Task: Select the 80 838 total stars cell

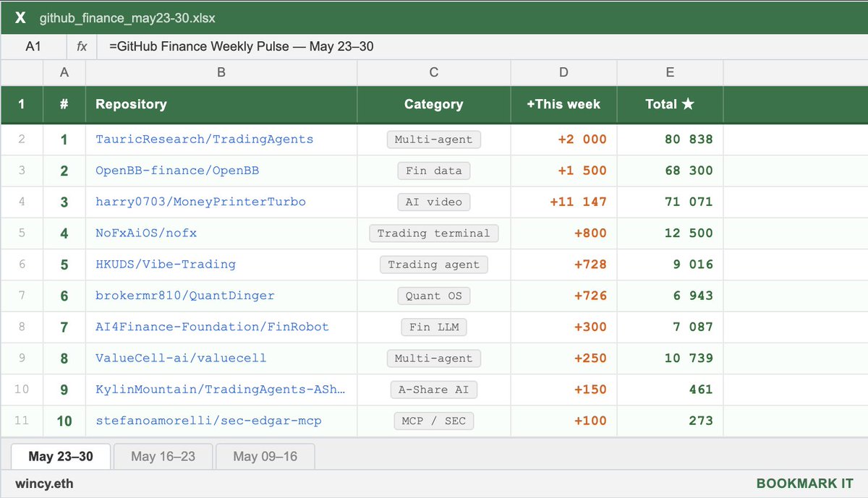Action: 670,139
